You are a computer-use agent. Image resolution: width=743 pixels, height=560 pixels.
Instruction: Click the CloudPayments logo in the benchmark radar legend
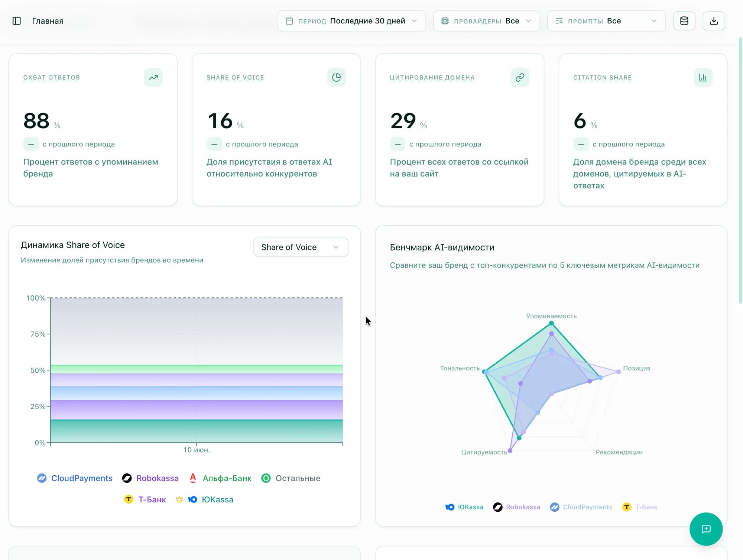click(x=555, y=507)
